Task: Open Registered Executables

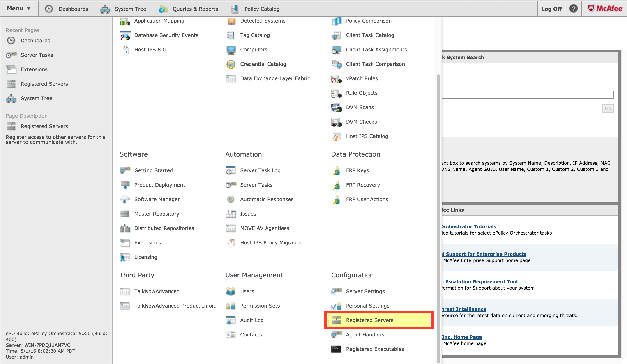Action: click(375, 349)
